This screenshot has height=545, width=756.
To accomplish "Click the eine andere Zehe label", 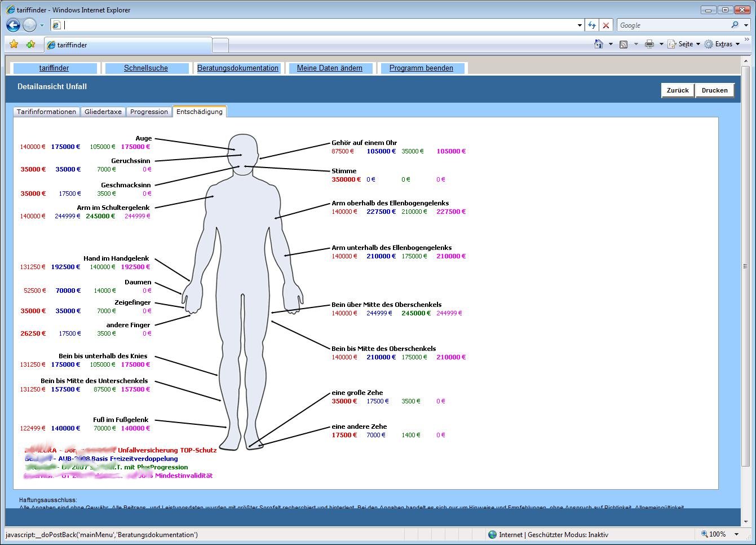I will click(x=359, y=427).
